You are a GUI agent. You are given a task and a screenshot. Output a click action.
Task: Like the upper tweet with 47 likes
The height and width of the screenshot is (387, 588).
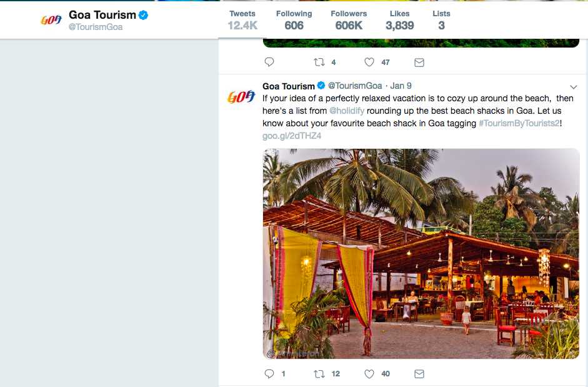369,62
